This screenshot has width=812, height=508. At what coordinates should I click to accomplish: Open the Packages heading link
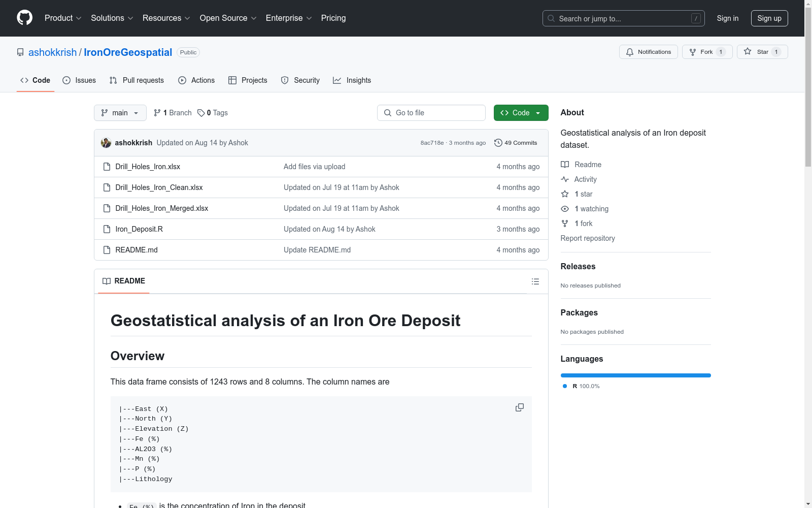[579, 313]
